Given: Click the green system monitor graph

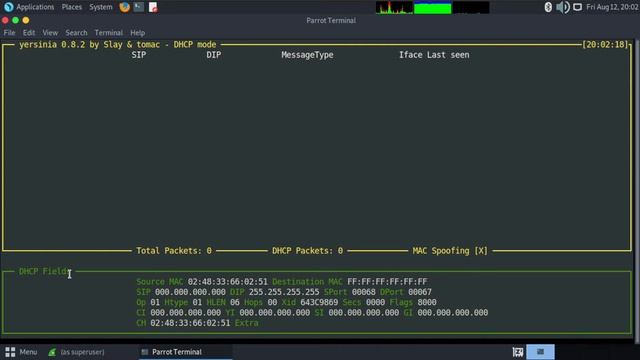Looking at the screenshot, I should click(x=433, y=7).
